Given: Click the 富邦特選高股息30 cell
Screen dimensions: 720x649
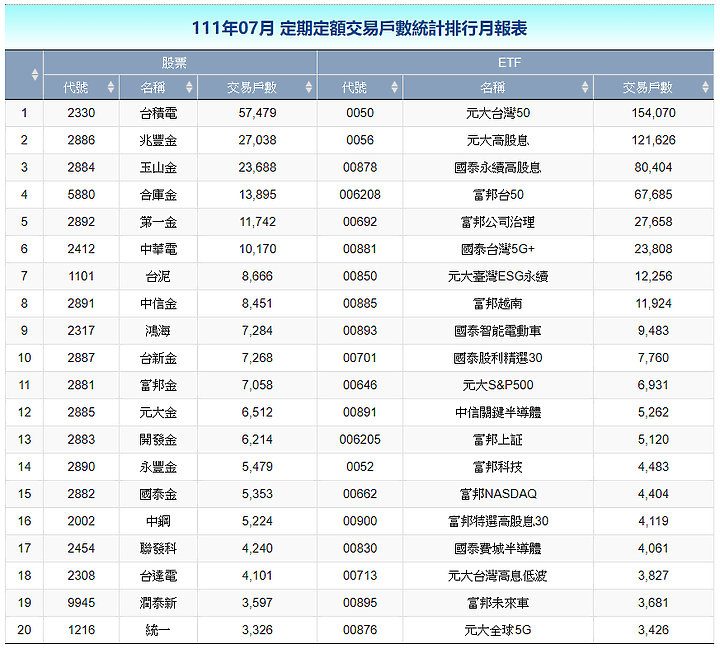Looking at the screenshot, I should click(498, 521).
